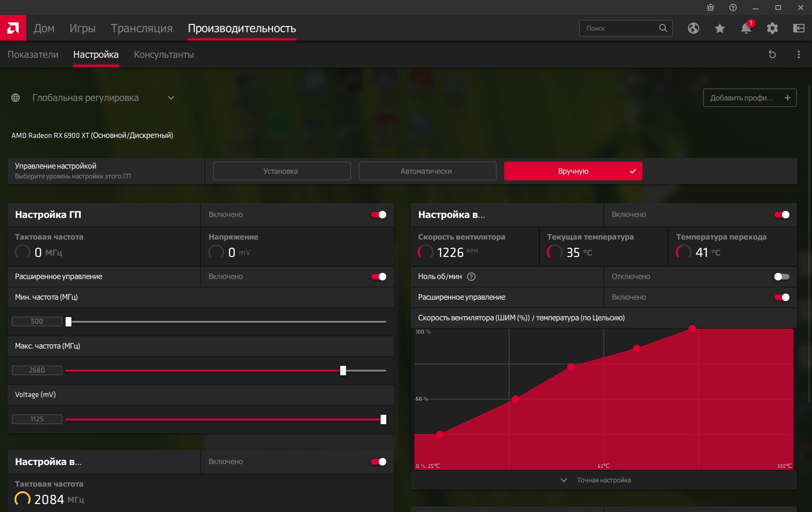Click the plus icon in Добавить профиль
The image size is (812, 512).
tap(788, 98)
